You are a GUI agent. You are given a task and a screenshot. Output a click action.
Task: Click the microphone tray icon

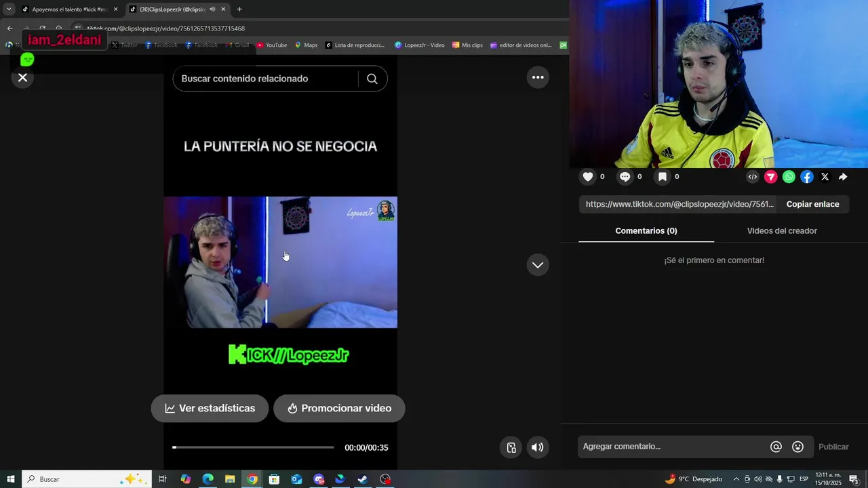[779, 479]
